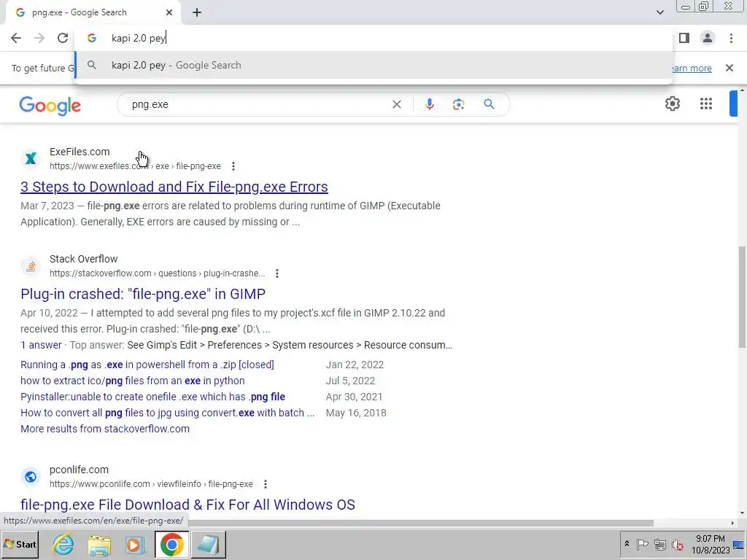Click the network tray icon
747x560 pixels.
(x=659, y=544)
